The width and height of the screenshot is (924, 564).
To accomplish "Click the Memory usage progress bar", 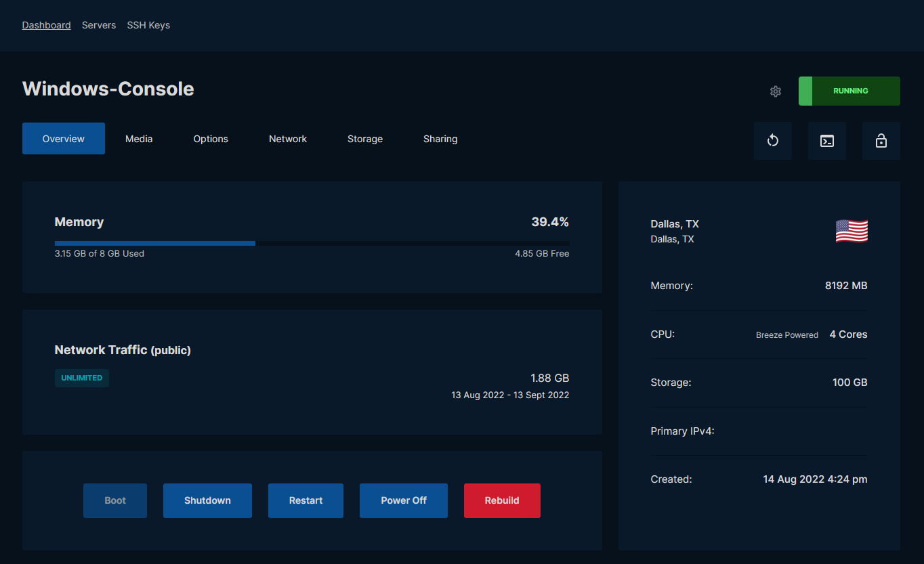I will coord(312,243).
